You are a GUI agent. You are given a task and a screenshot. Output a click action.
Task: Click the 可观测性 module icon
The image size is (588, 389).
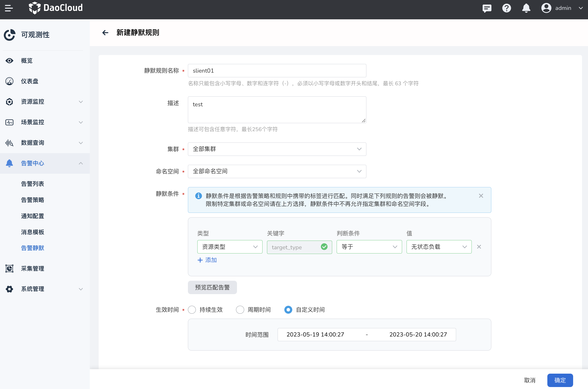point(10,35)
